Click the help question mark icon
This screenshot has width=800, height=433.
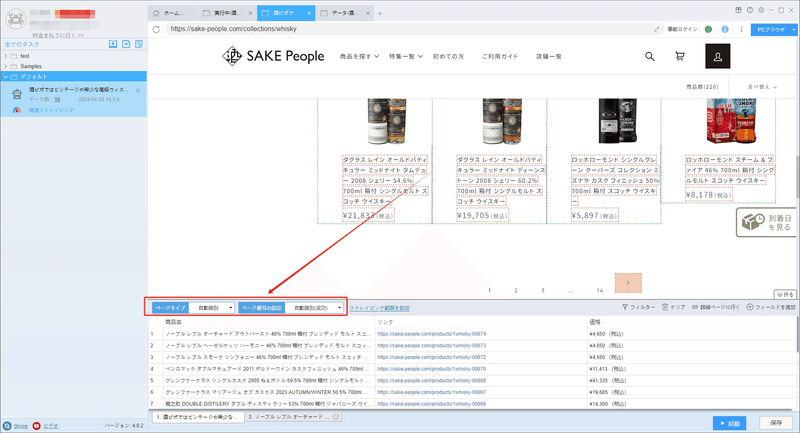point(749,10)
